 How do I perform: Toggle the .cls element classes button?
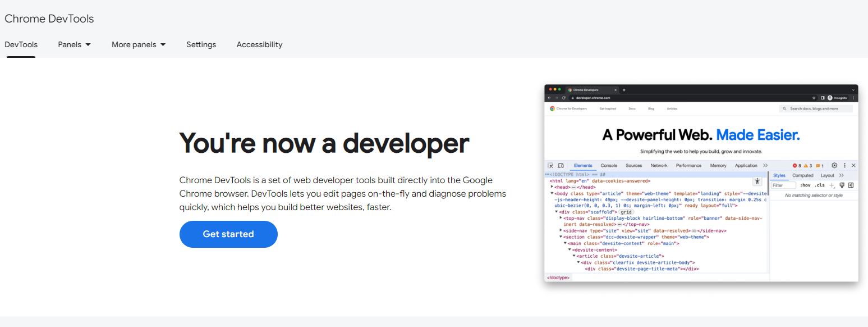point(820,185)
